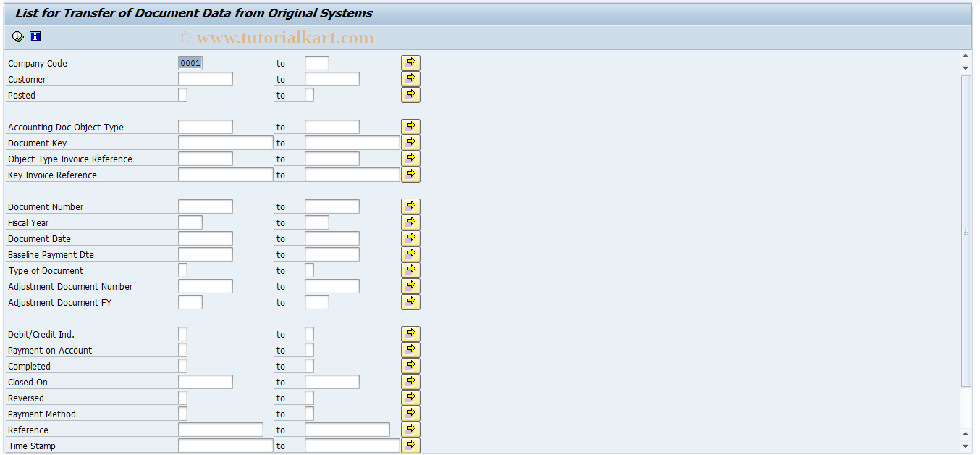Viewport: 980px width, 455px height.
Task: Click the Customer from field
Action: (x=206, y=79)
